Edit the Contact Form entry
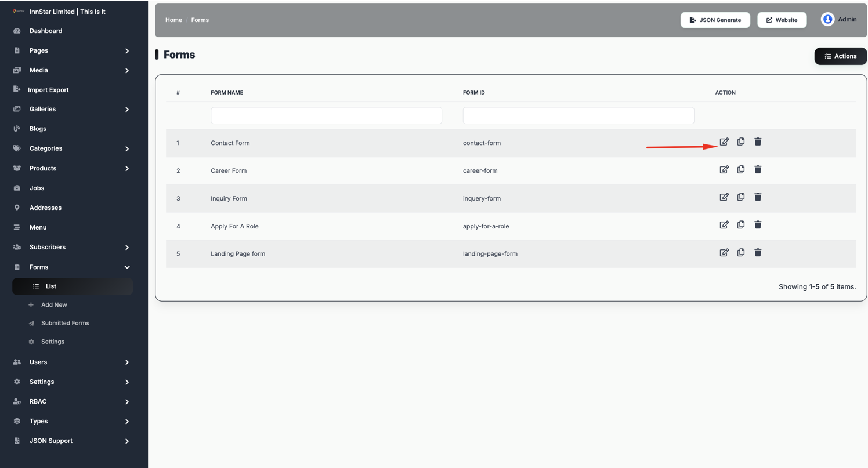 click(x=724, y=142)
